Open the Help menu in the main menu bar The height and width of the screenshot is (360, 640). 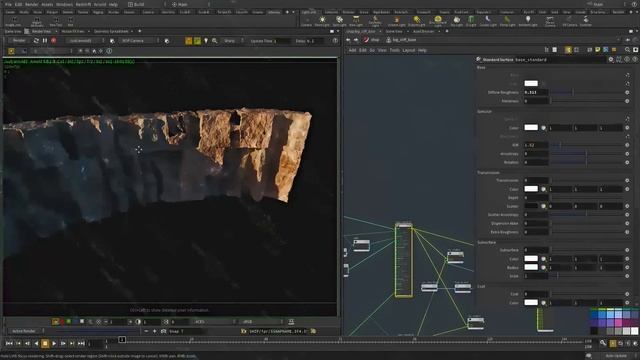[113, 4]
